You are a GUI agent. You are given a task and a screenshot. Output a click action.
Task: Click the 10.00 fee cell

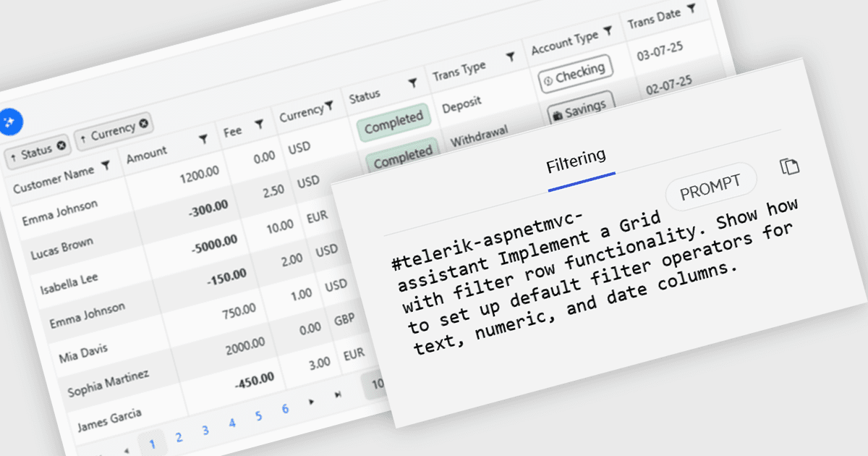pyautogui.click(x=280, y=225)
